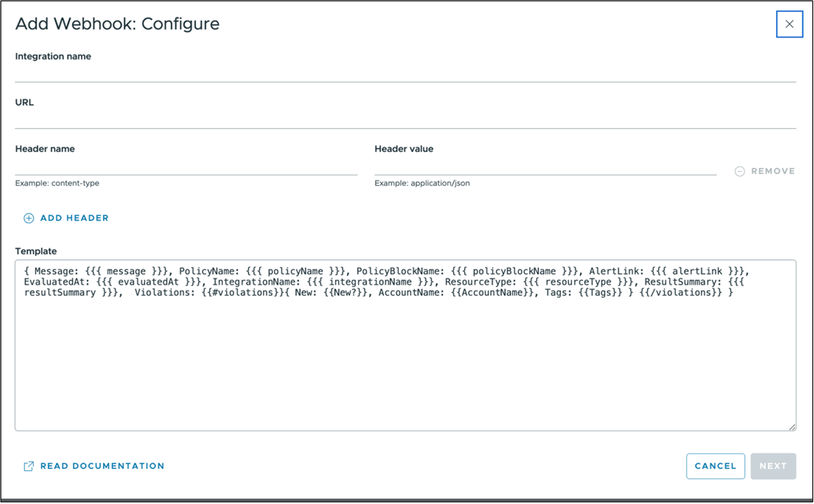Click the Example: content-type hint text
The image size is (814, 504).
click(x=57, y=183)
